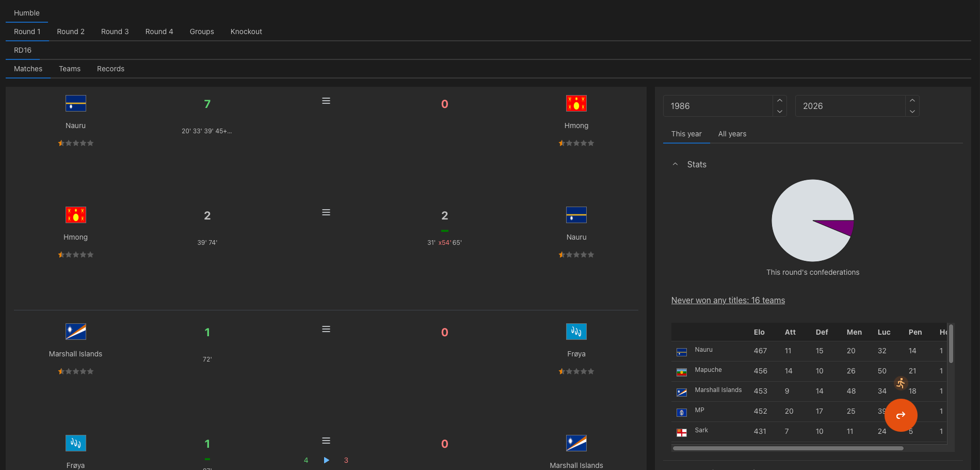
Task: Click the 1986 start year input field
Action: 718,106
